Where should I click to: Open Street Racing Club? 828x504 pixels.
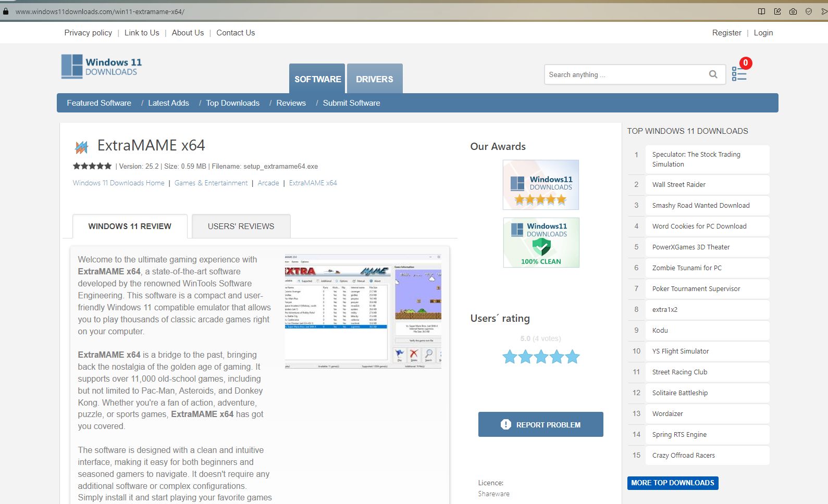pyautogui.click(x=707, y=372)
